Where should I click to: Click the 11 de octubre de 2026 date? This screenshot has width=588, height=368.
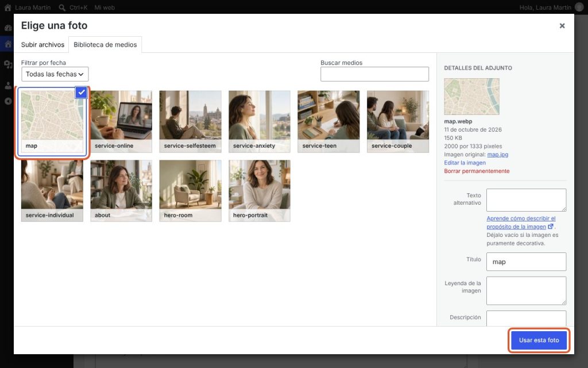coord(473,129)
